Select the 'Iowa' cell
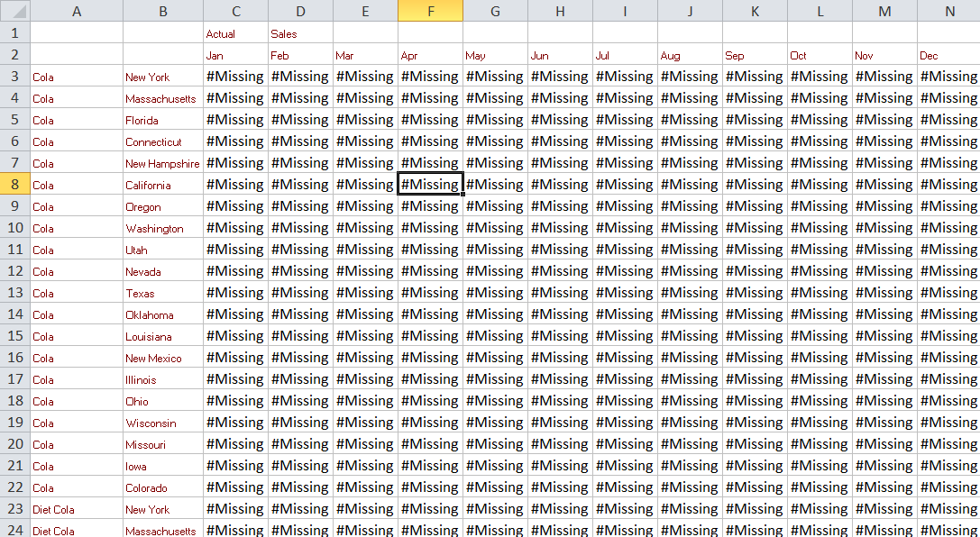 [x=163, y=465]
